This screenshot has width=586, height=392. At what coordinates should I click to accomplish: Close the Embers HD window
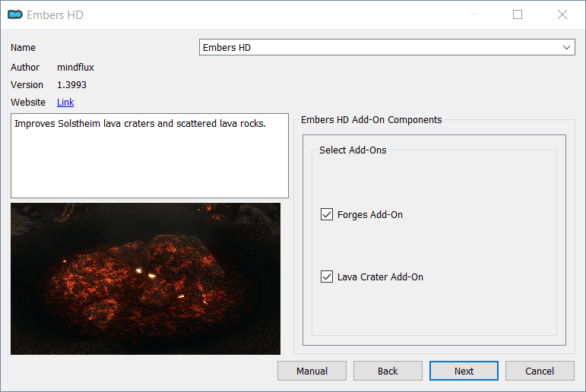562,14
